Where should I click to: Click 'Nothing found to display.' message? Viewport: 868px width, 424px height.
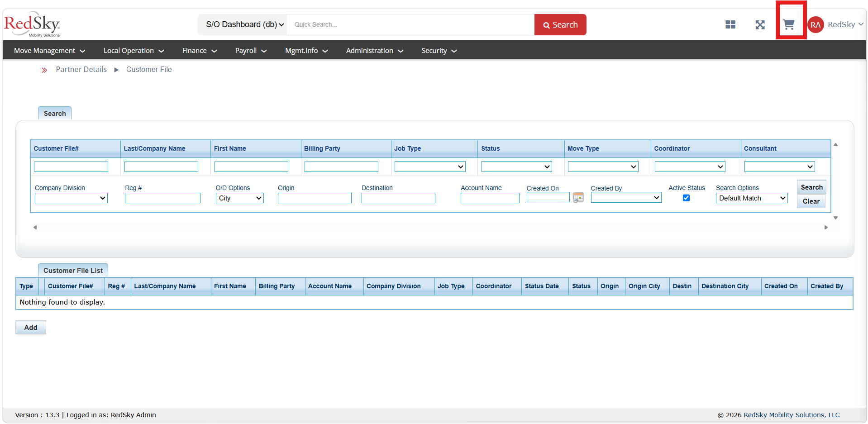[62, 302]
